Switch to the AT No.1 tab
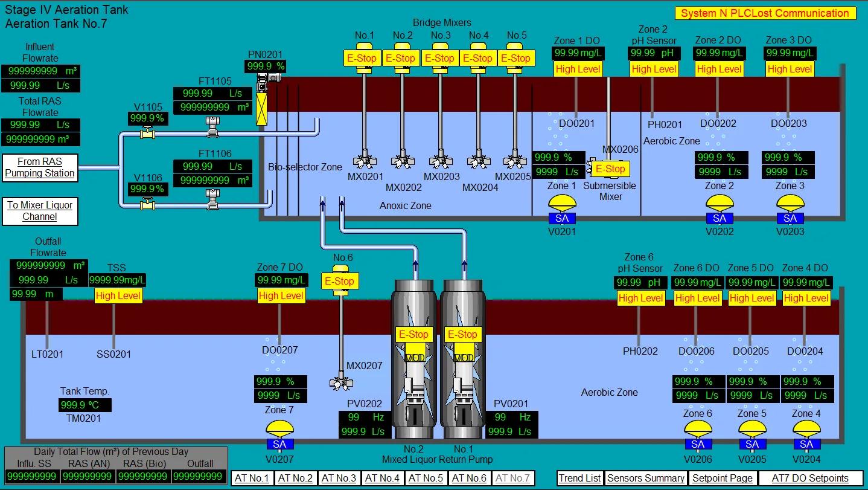 pyautogui.click(x=252, y=479)
